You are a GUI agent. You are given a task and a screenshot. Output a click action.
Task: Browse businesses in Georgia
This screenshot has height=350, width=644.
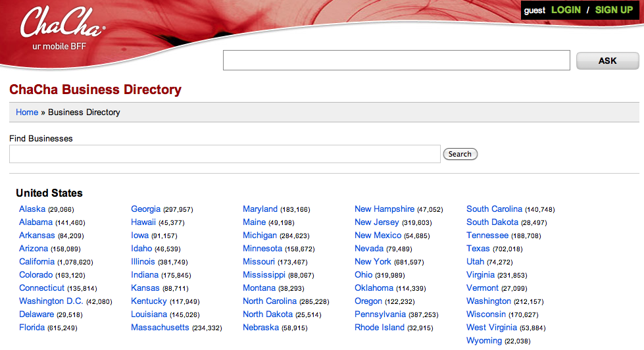click(x=145, y=209)
